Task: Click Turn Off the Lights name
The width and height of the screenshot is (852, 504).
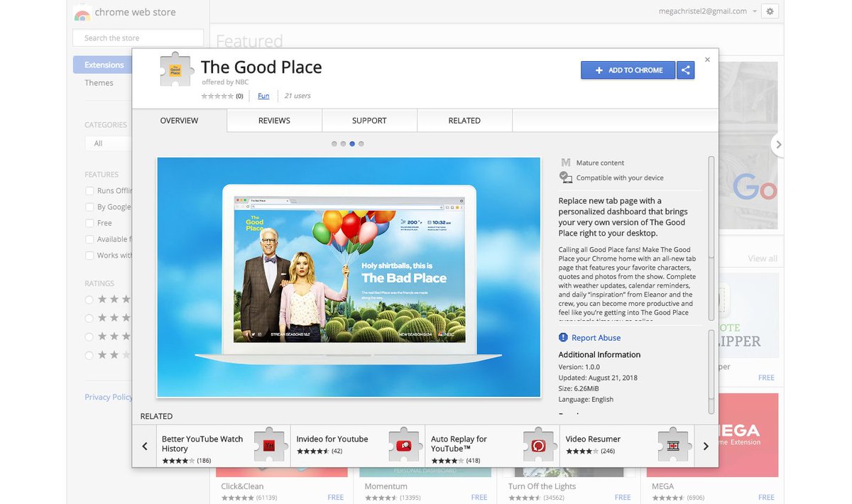Action: (542, 486)
